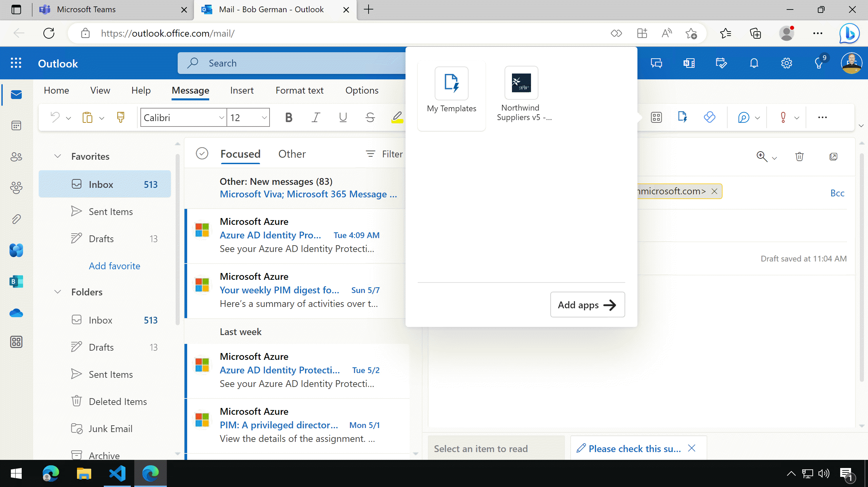Close the 'Please check this su...' draft tab
This screenshot has width=868, height=487.
pos(692,448)
